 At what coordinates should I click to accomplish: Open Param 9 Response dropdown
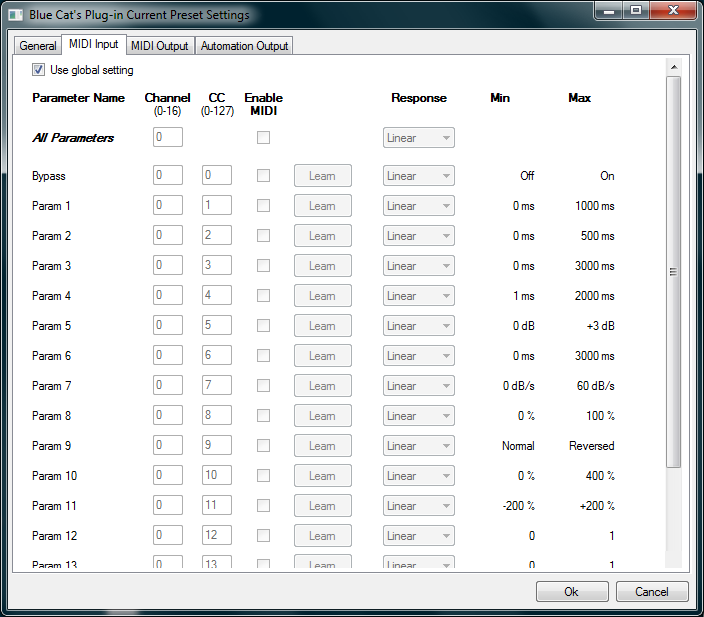418,446
